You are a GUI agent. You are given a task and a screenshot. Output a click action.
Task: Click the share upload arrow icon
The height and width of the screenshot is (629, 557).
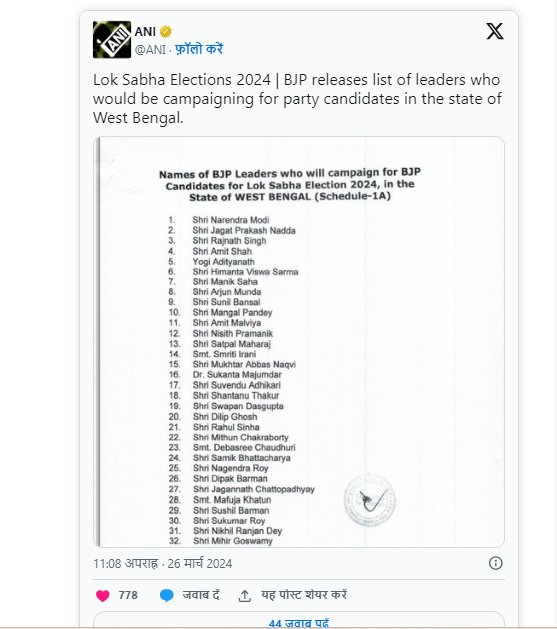tap(245, 596)
